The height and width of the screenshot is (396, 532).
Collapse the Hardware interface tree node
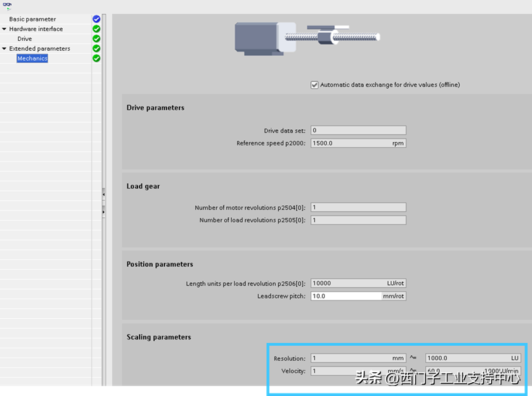point(4,29)
